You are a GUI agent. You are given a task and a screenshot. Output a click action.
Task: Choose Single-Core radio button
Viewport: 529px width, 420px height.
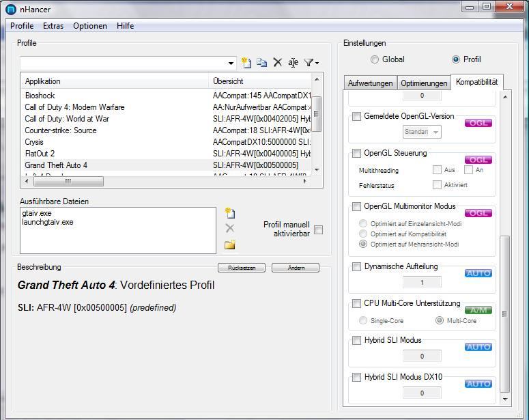[x=363, y=320]
